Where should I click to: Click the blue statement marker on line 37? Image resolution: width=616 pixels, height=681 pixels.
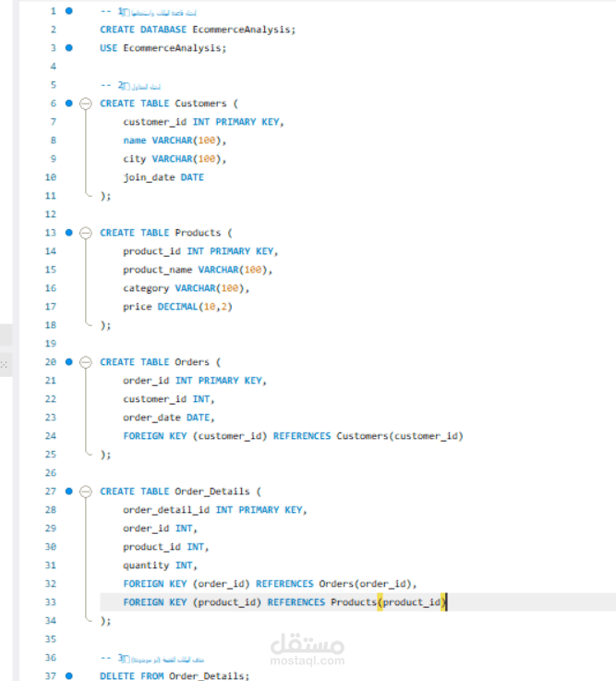point(69,675)
